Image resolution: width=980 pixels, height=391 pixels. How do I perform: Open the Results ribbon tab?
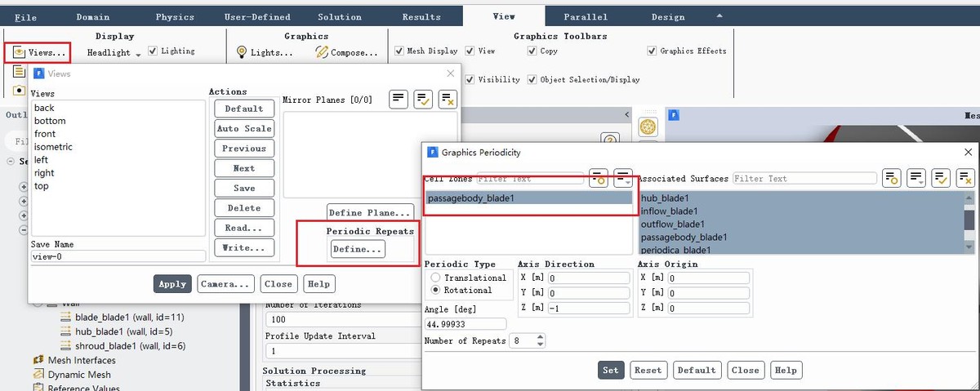(x=421, y=17)
